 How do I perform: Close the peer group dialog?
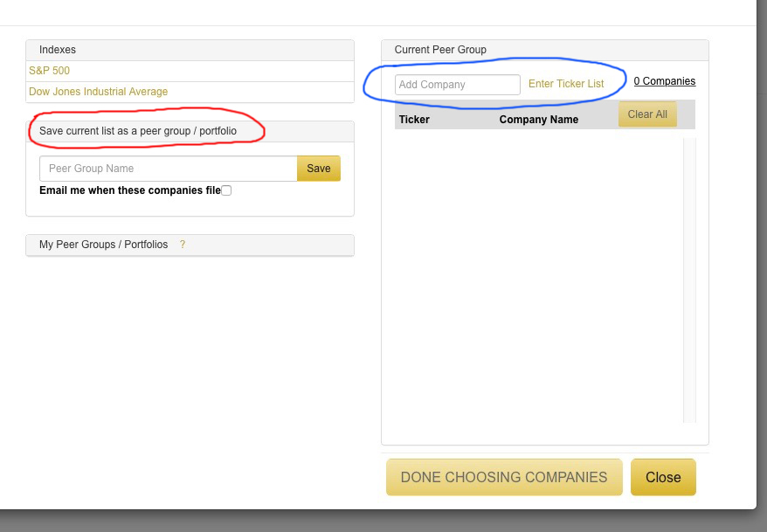click(x=663, y=477)
